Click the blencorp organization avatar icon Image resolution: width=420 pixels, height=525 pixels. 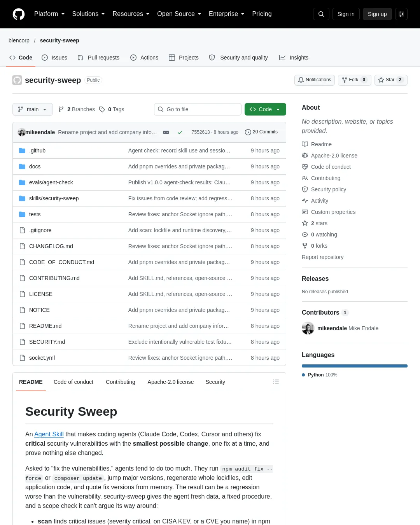17,80
